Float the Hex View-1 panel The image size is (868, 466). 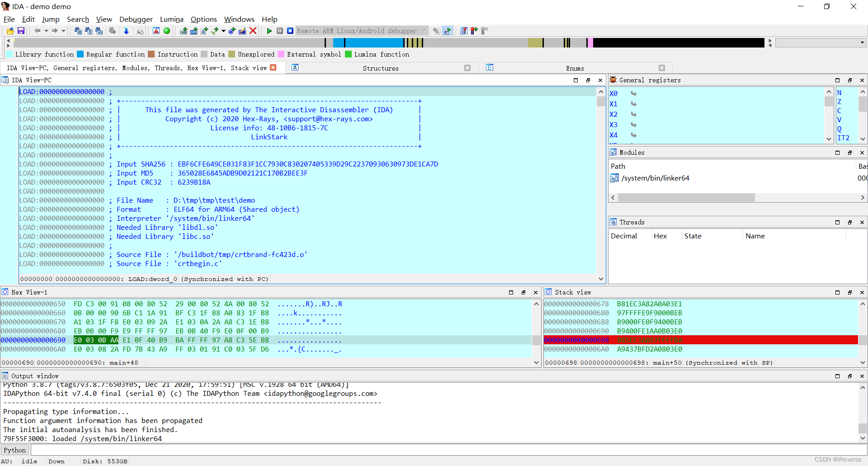524,292
